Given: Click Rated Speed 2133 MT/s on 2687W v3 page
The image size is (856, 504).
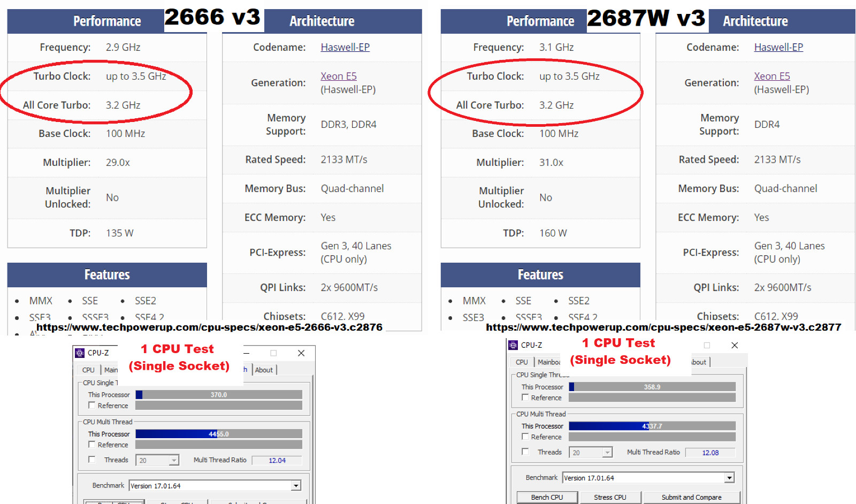Looking at the screenshot, I should point(777,159).
